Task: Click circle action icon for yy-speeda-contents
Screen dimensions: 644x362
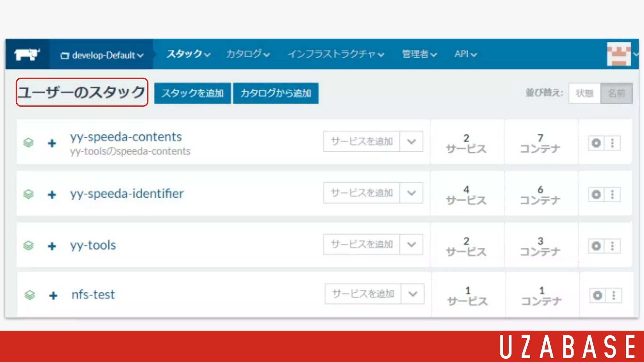Action: tap(596, 143)
